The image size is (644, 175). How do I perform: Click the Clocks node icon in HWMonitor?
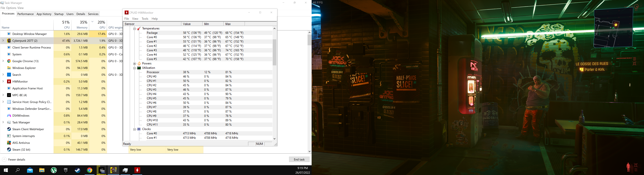139,129
